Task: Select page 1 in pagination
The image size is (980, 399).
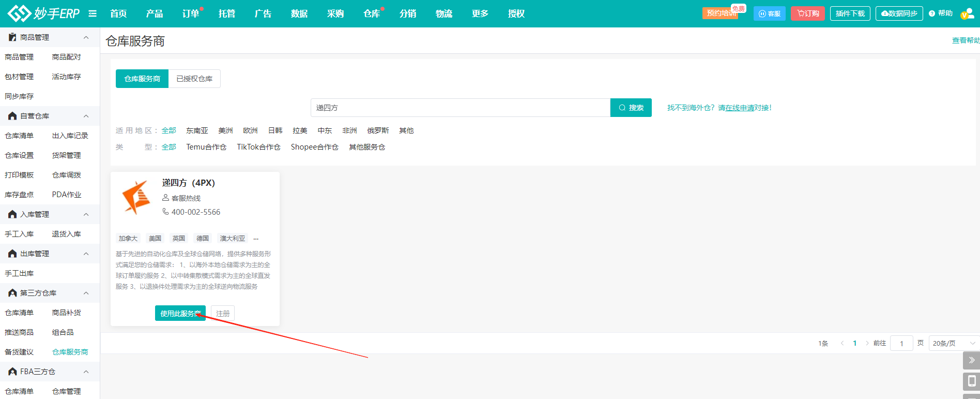Action: (x=855, y=343)
